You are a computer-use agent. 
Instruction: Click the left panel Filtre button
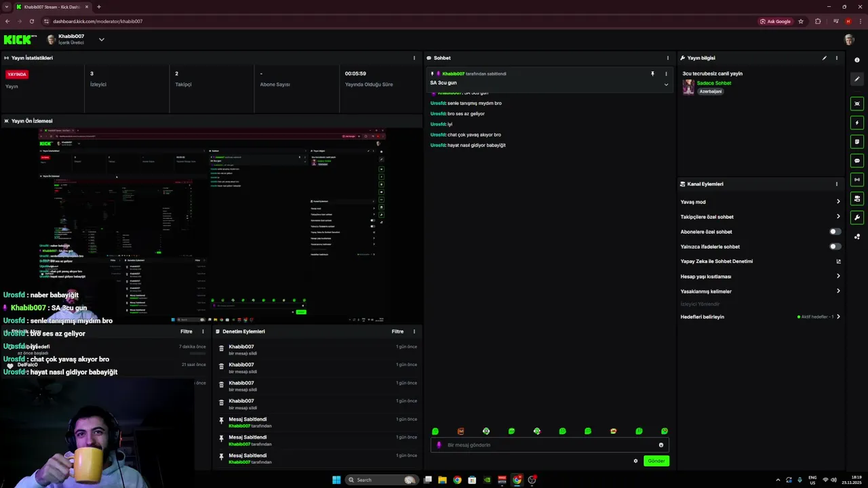(x=186, y=331)
